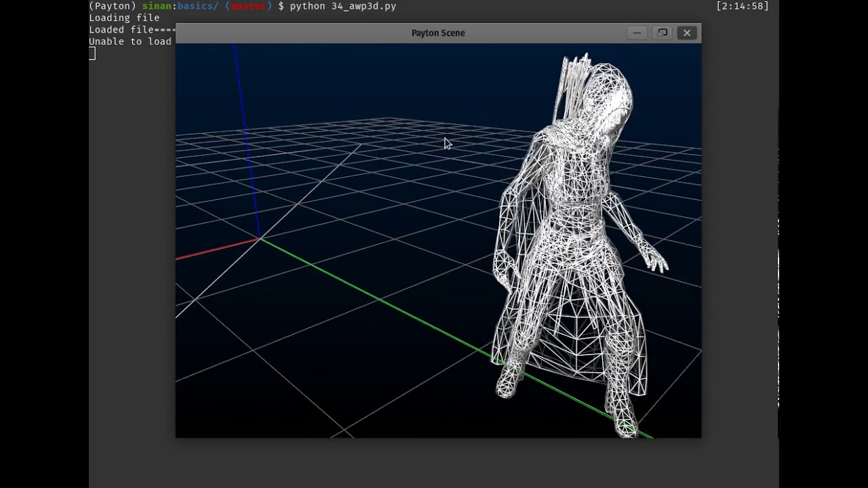Restore the Payton Scene window size

pyautogui.click(x=662, y=33)
